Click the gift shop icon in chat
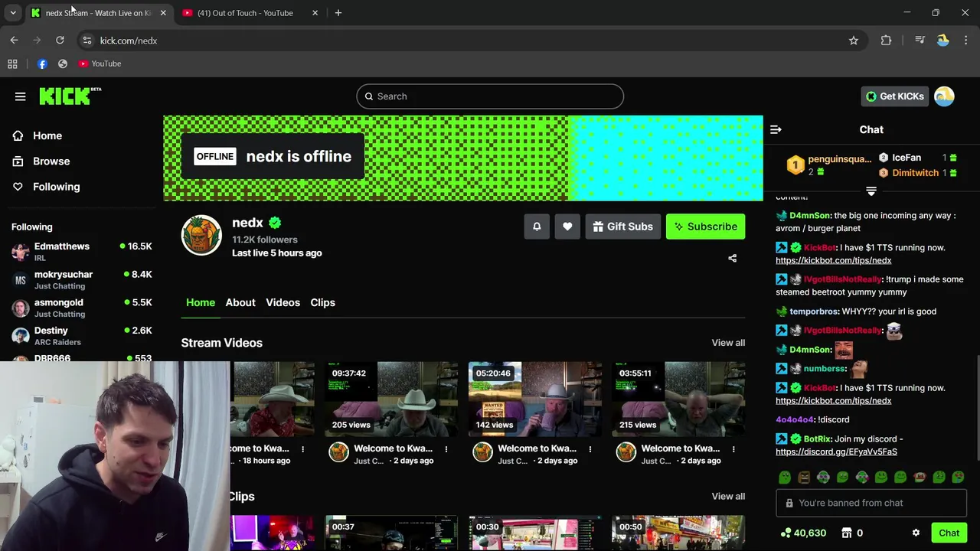 (847, 533)
